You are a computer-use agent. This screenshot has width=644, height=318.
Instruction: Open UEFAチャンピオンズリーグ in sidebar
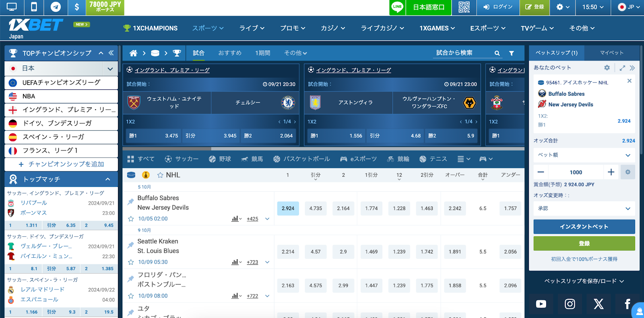[61, 83]
